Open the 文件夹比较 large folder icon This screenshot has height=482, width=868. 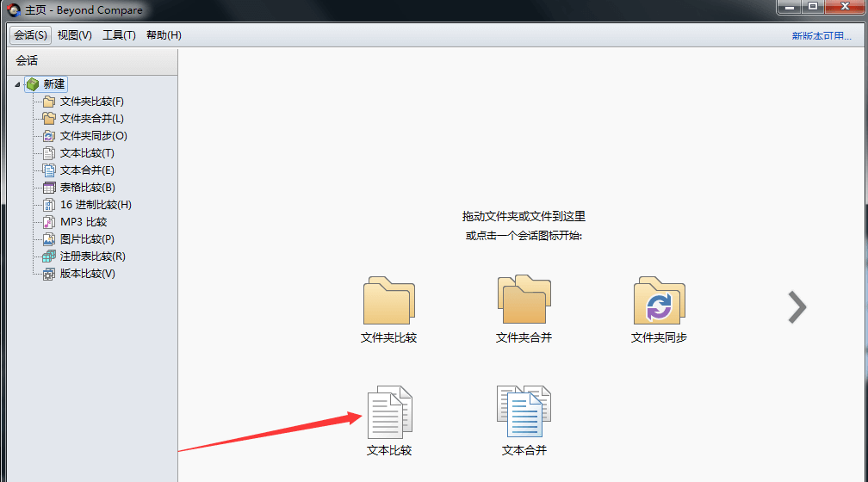tap(388, 301)
